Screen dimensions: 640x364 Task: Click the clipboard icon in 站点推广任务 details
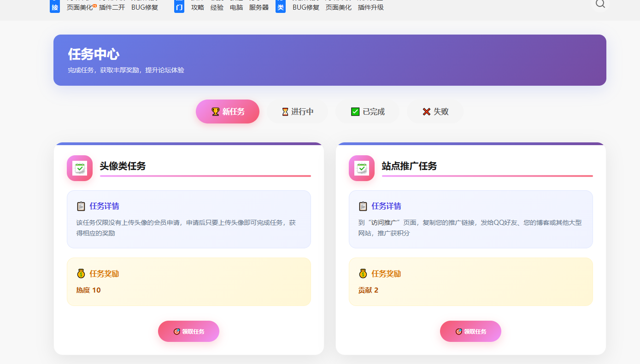(x=363, y=206)
